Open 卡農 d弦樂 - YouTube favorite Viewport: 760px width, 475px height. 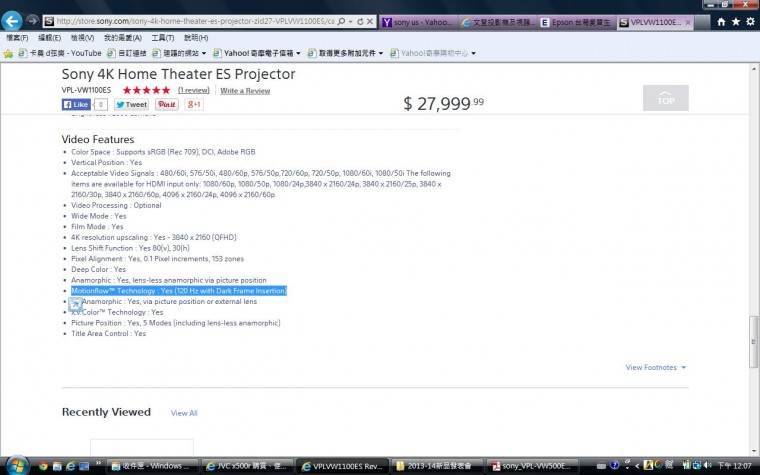[60, 53]
